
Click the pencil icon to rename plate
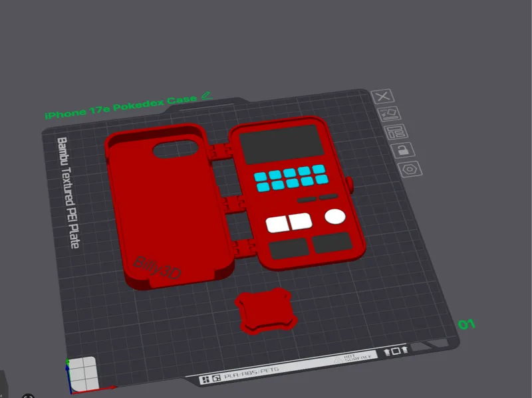click(207, 96)
